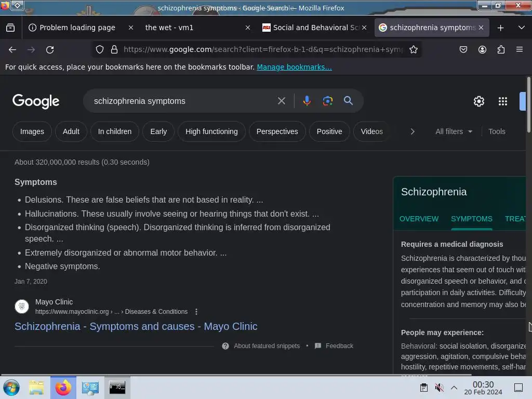This screenshot has width=532, height=399.
Task: Go back to the previous page
Action: [12, 49]
